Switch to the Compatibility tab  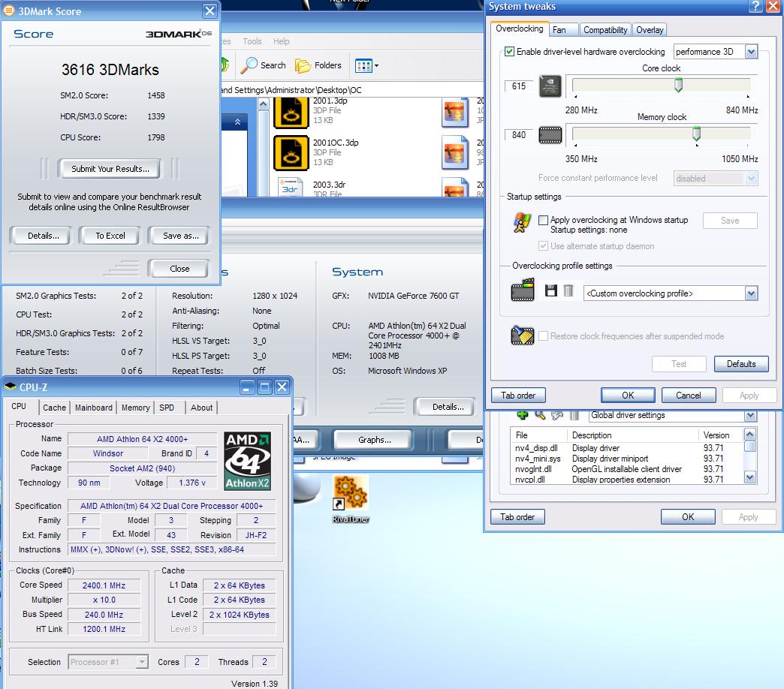[605, 30]
